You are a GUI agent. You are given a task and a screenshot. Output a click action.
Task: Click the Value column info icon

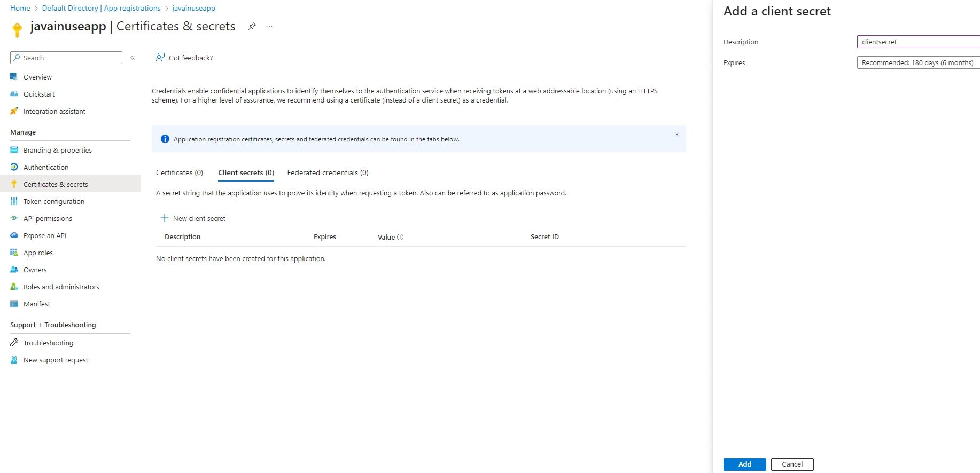coord(400,237)
